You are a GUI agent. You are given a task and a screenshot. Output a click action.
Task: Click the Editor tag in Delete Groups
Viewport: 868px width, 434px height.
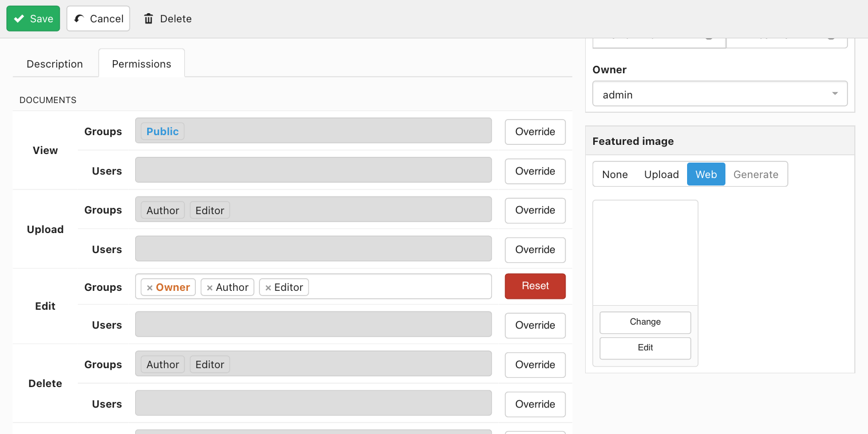[x=210, y=365]
